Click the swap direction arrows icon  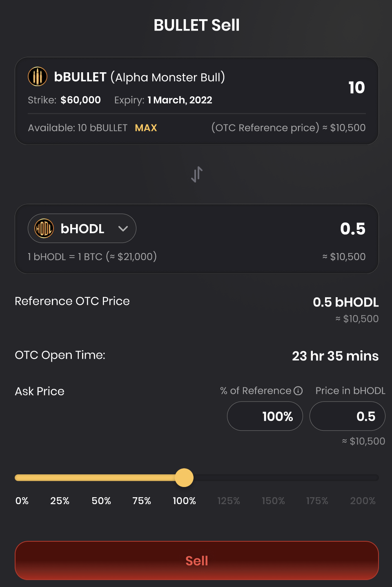[197, 174]
